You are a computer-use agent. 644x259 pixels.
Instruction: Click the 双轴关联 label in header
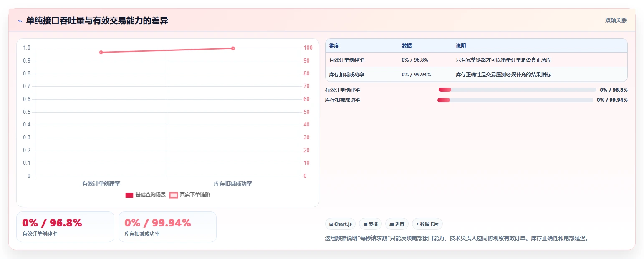(616, 20)
